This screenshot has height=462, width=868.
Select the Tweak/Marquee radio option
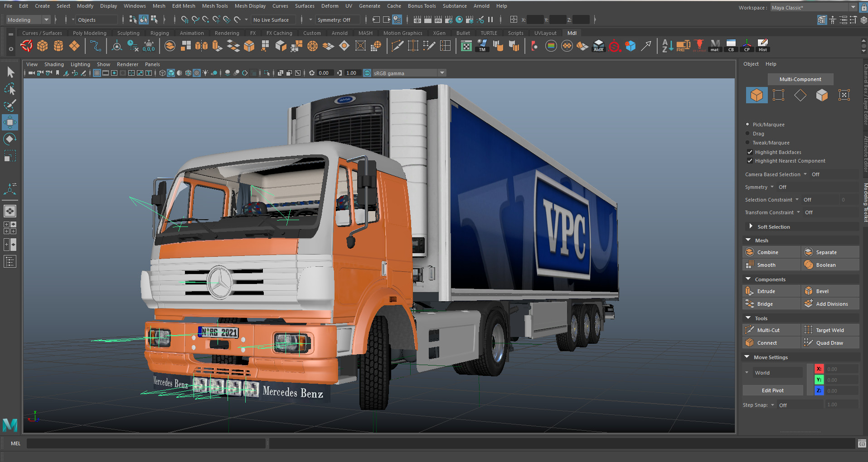pyautogui.click(x=747, y=142)
